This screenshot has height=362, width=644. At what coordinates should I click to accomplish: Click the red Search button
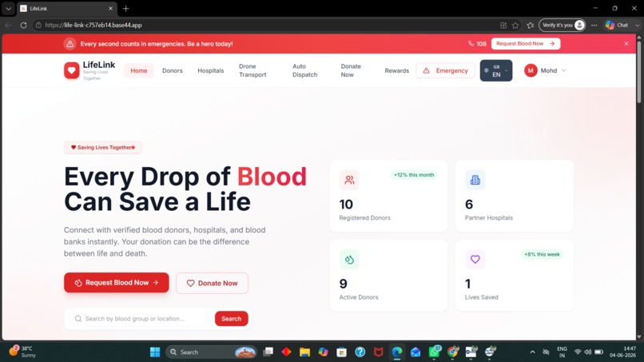tap(231, 318)
